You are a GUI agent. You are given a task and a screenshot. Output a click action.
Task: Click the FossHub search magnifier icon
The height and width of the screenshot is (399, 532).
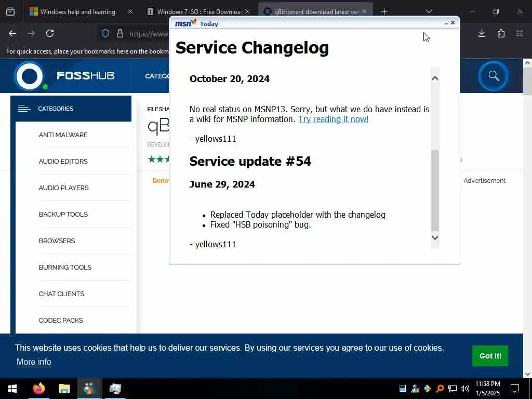[x=494, y=76]
